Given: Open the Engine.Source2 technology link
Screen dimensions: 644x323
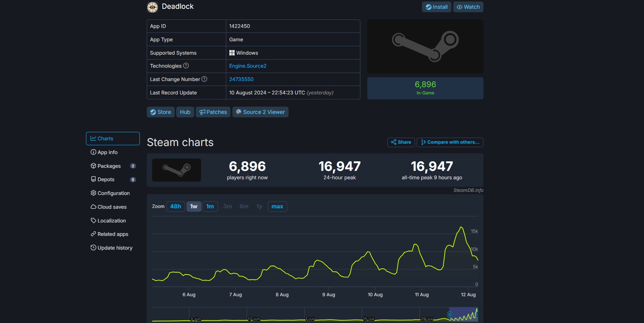Looking at the screenshot, I should click(x=248, y=66).
